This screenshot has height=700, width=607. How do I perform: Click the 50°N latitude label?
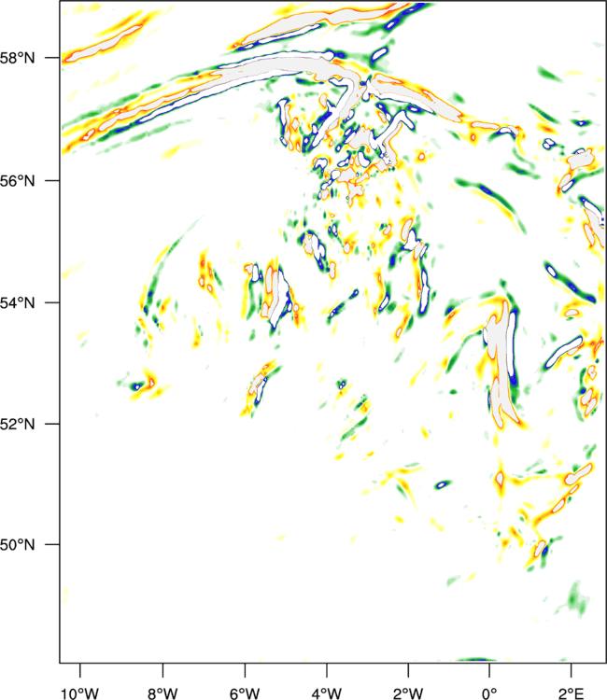click(17, 545)
